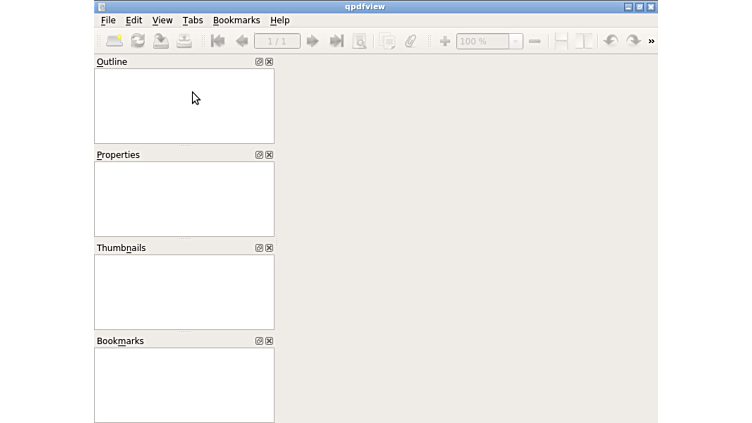Viewport: 752px width, 423px height.
Task: Toggle add annotation paperclip icon
Action: tap(410, 41)
